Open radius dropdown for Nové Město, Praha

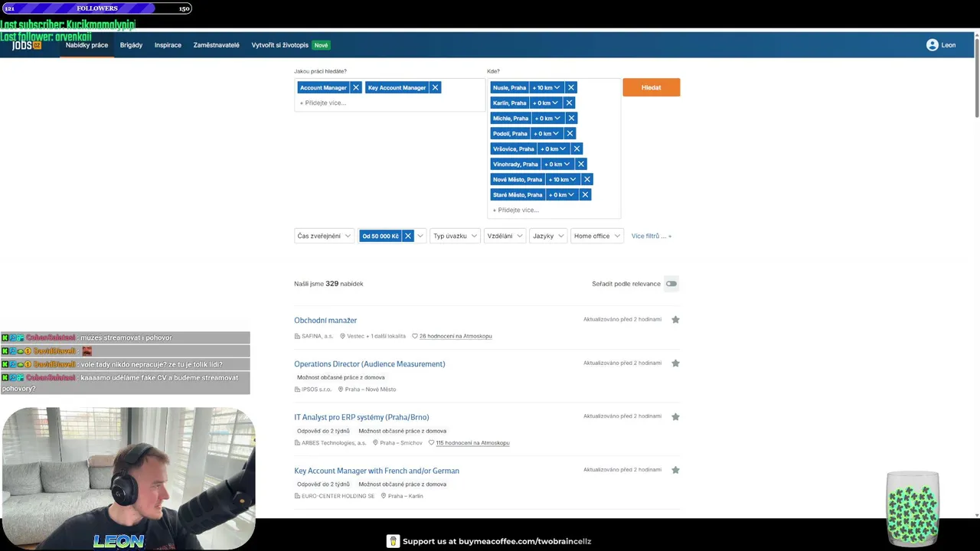563,180
